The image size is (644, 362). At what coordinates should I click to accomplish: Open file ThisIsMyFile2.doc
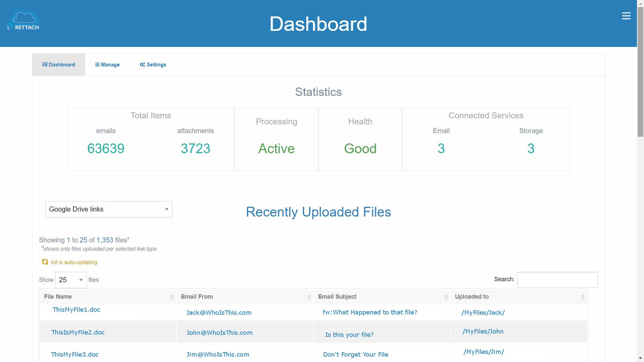(x=78, y=332)
